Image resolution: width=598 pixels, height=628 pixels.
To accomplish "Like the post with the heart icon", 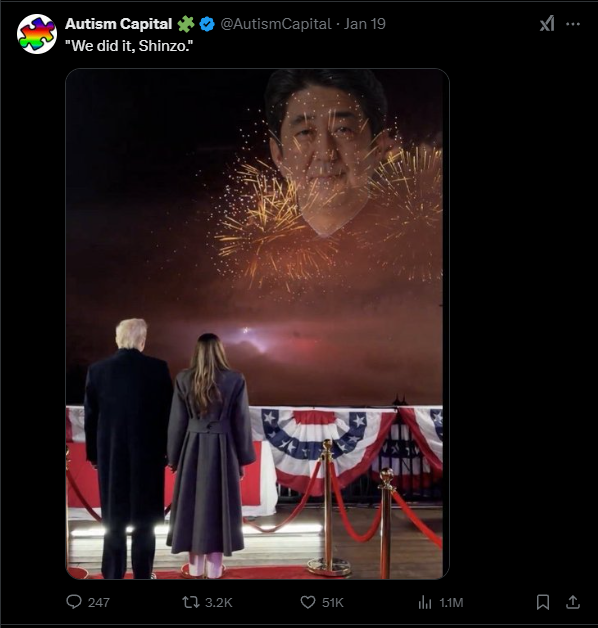I will [x=308, y=602].
